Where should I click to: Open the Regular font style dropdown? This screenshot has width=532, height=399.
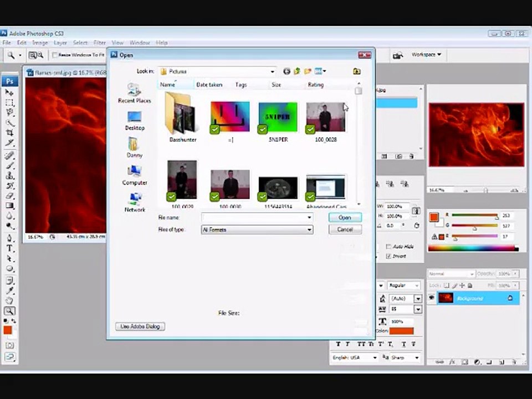tap(404, 285)
